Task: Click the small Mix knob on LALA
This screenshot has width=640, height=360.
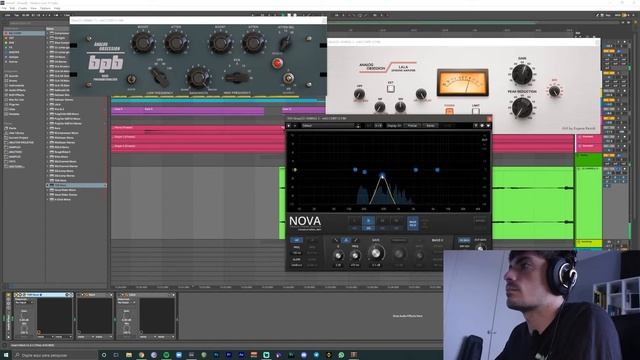Action: [554, 91]
